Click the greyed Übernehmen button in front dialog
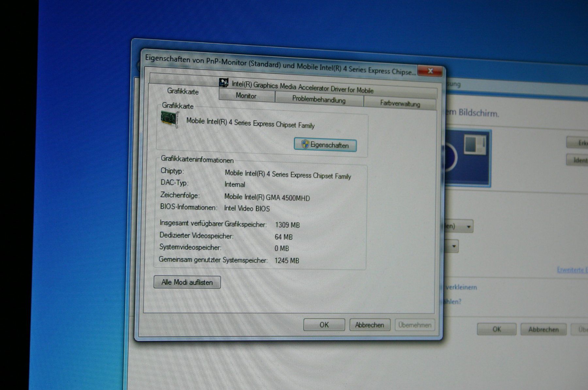The image size is (588, 390). coord(415,325)
